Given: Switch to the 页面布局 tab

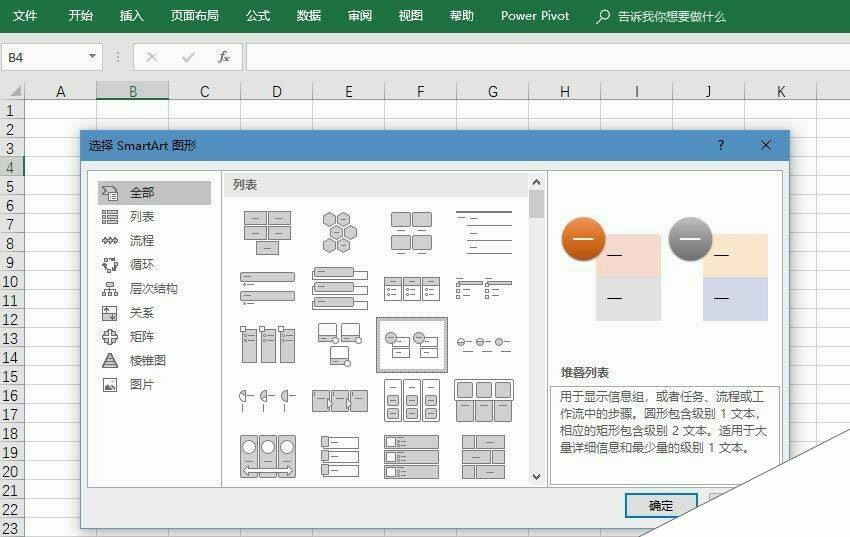Looking at the screenshot, I should coord(195,16).
